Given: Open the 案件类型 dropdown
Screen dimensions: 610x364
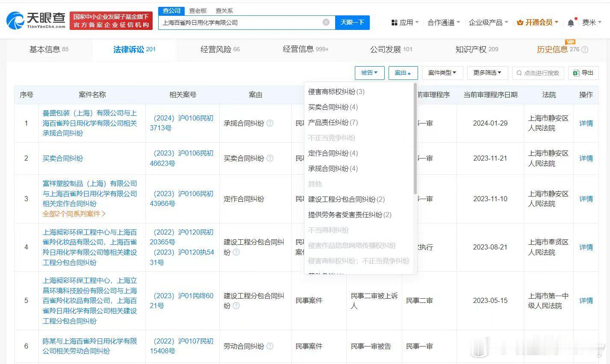Looking at the screenshot, I should [442, 73].
